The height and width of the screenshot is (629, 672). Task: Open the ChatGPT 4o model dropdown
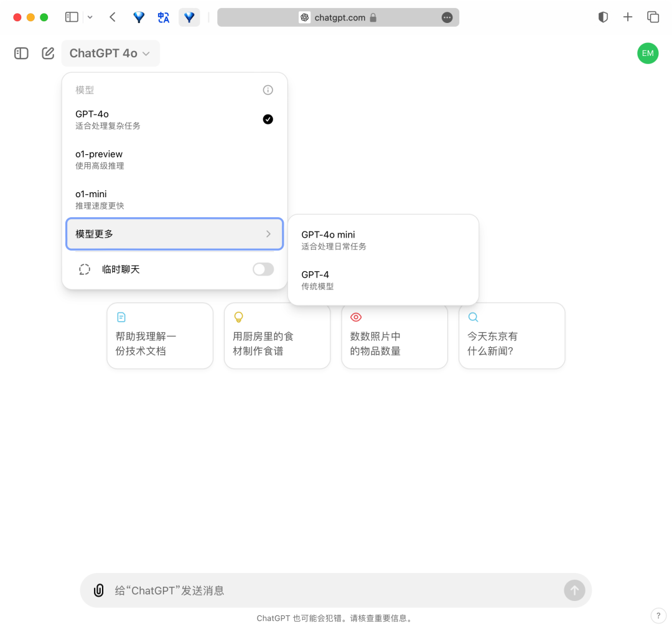pos(110,54)
